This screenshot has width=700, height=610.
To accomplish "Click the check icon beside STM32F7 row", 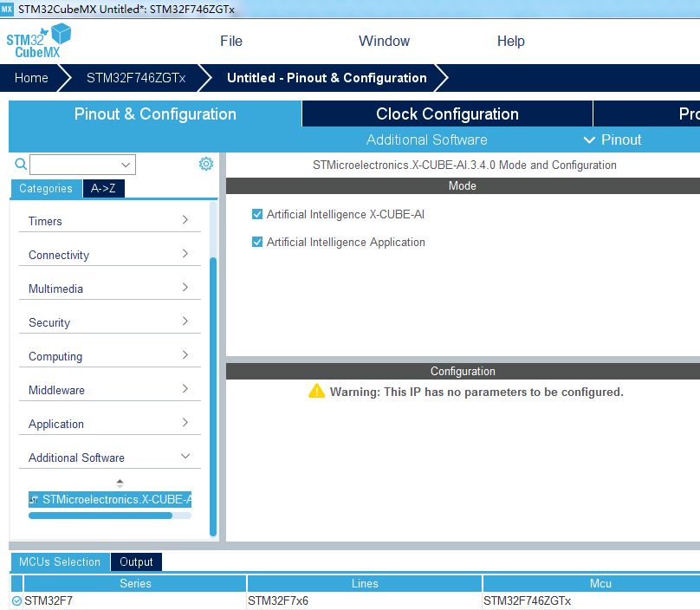I will [17, 601].
